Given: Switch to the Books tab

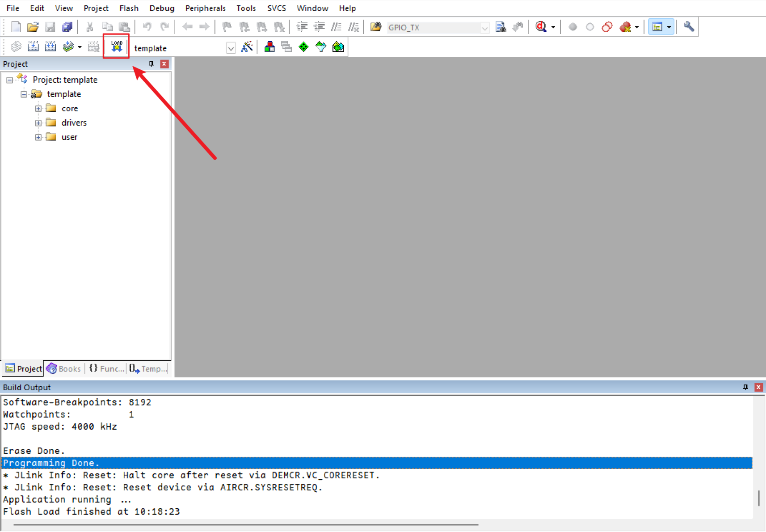Looking at the screenshot, I should coord(64,369).
